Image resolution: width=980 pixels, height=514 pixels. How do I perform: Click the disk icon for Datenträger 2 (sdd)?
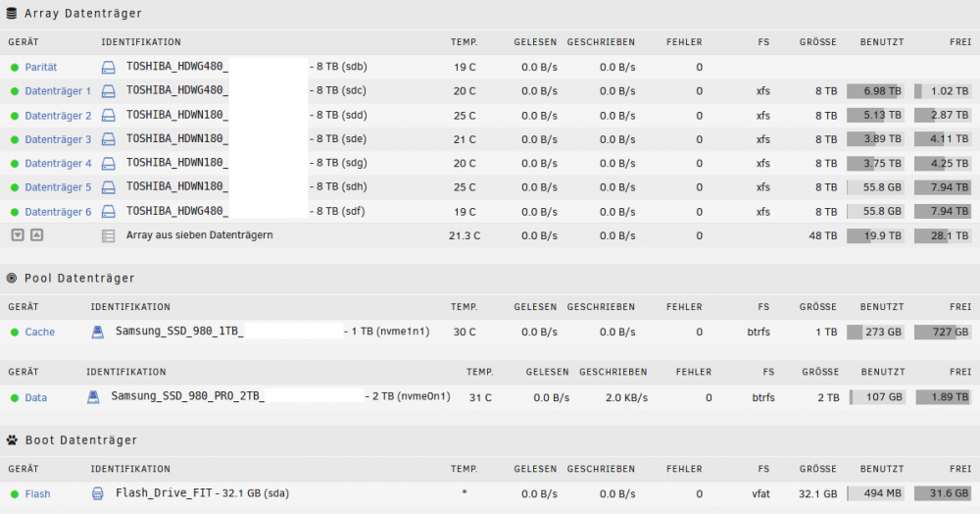pyautogui.click(x=109, y=116)
